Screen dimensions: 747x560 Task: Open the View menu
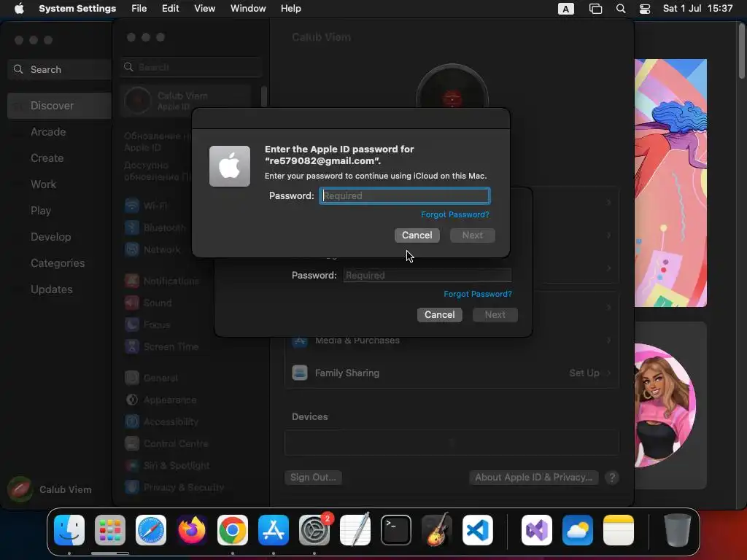pyautogui.click(x=205, y=9)
